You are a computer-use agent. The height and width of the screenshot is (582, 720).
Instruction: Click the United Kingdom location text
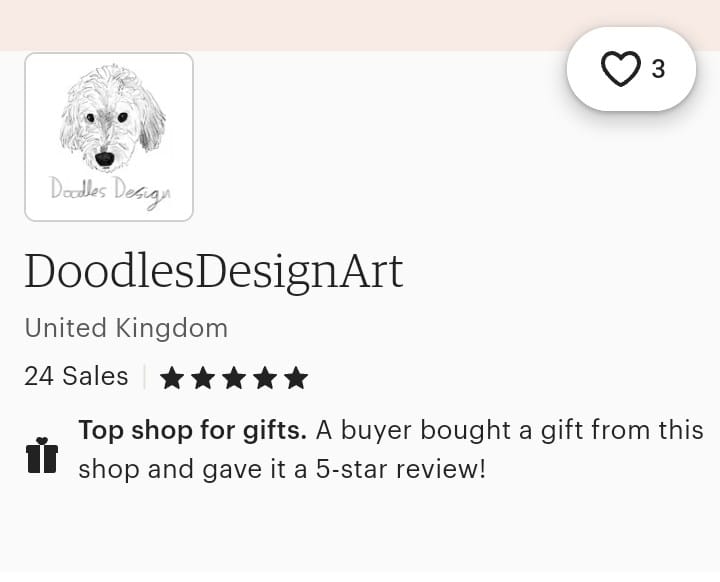[x=126, y=328]
